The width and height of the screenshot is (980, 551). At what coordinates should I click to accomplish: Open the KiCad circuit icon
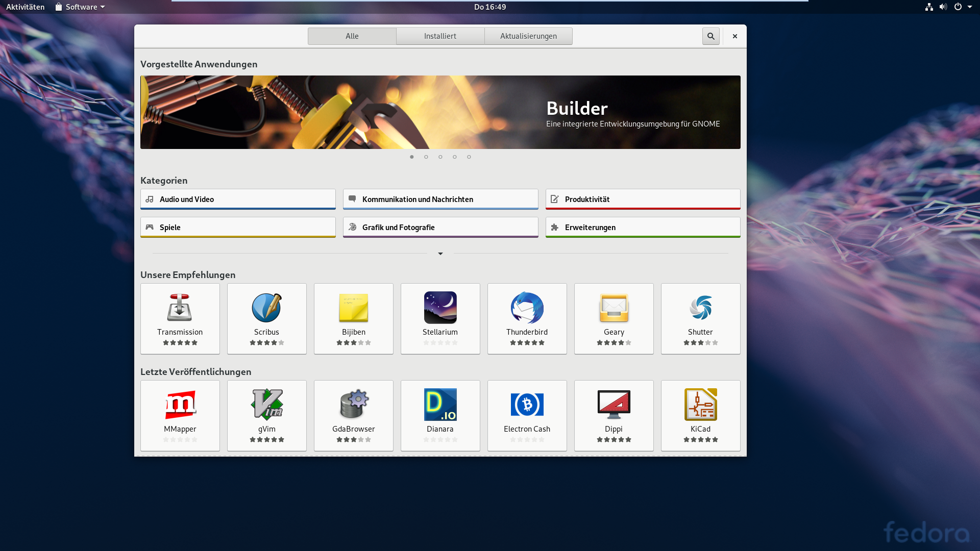tap(700, 405)
